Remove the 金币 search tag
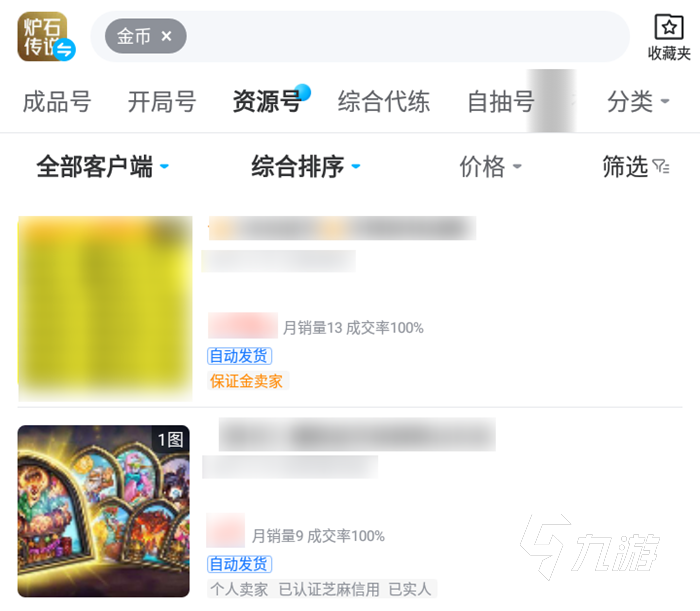Screen dimensions: 700x611 tap(167, 36)
